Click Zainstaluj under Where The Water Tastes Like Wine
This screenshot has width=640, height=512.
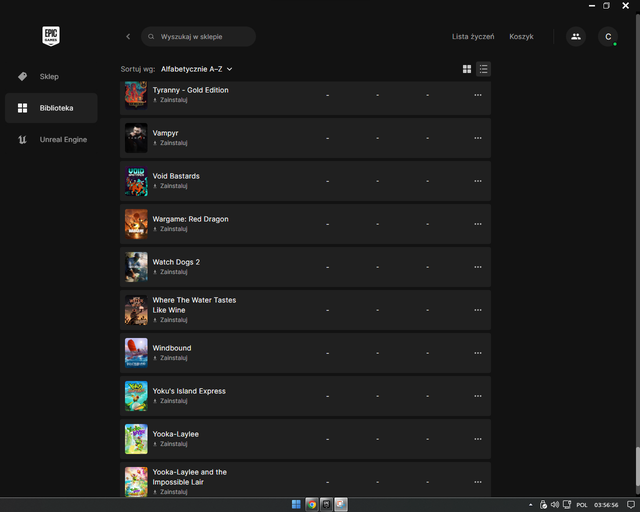click(170, 320)
